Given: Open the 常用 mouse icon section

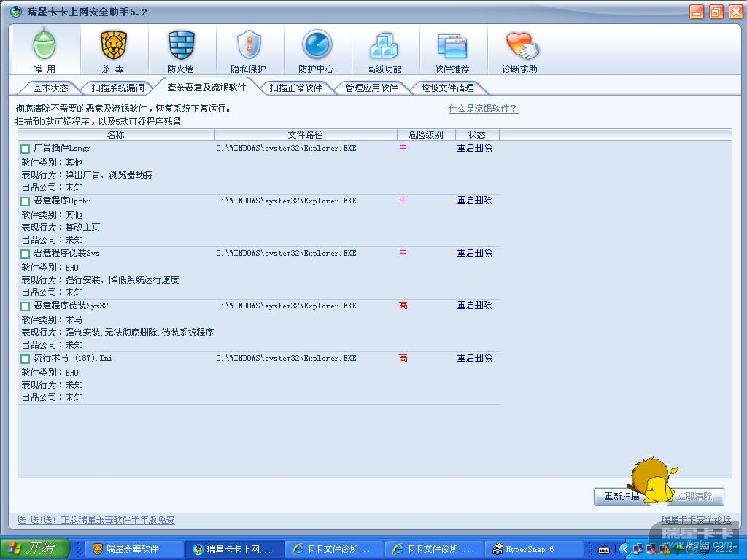Looking at the screenshot, I should [44, 50].
